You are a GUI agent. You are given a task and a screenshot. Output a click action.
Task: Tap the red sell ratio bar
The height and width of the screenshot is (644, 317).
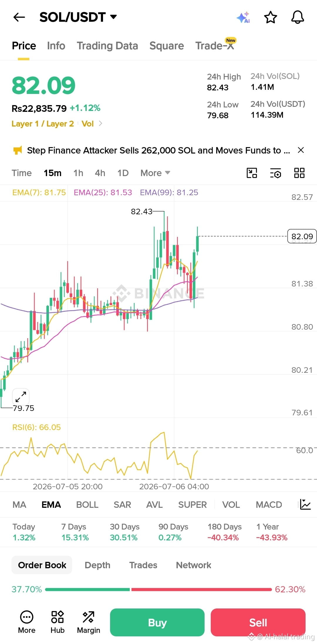tap(201, 589)
